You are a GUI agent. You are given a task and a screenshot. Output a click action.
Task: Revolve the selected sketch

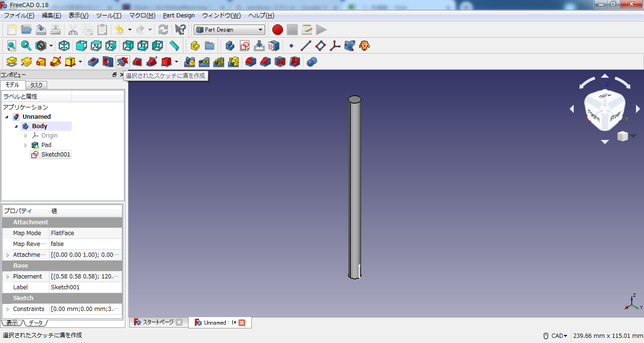tap(26, 62)
